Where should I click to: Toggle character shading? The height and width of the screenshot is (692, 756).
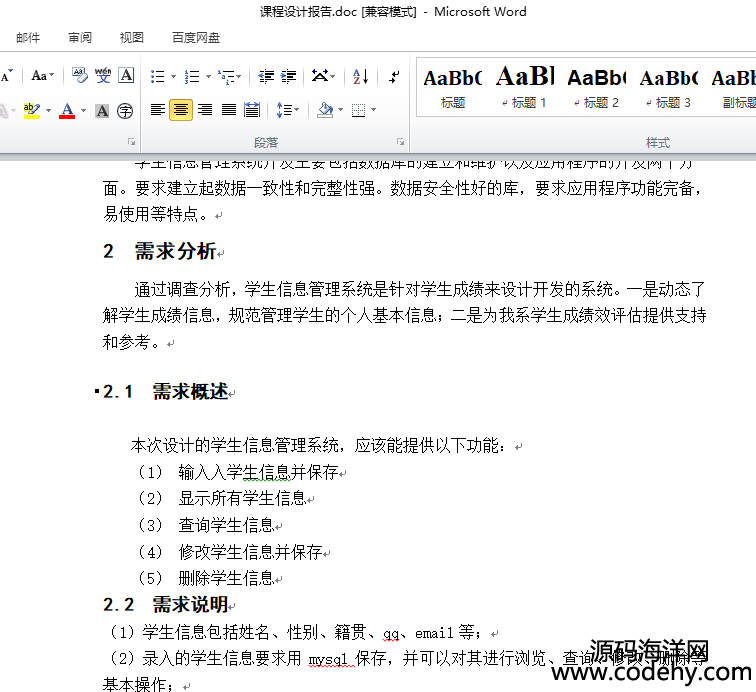(102, 110)
